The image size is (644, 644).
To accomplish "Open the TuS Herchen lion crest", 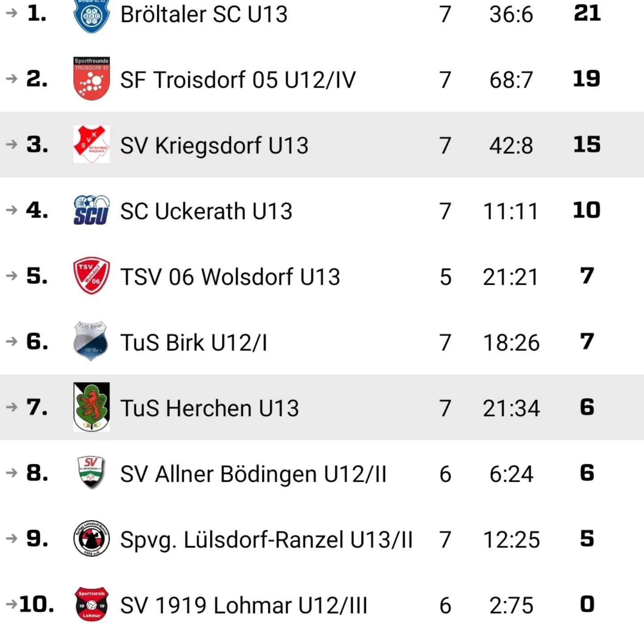I will 91,407.
